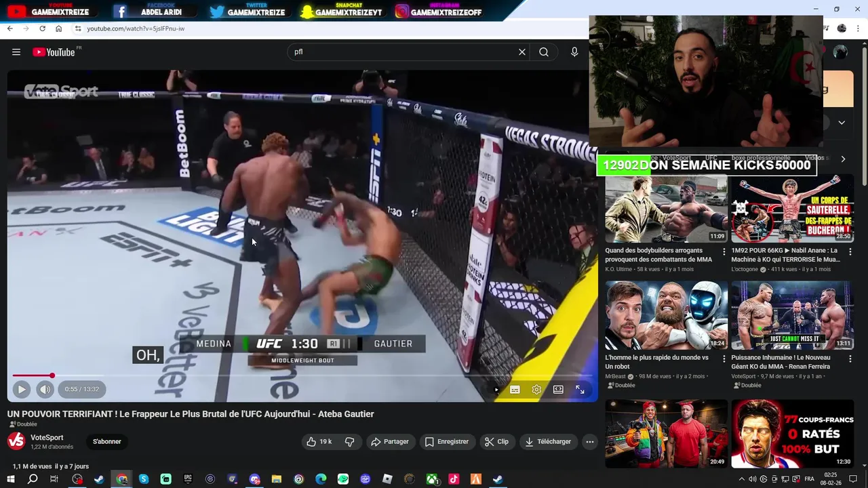Viewport: 868px width, 488px height.
Task: Start voice search with the microphone
Action: click(574, 52)
